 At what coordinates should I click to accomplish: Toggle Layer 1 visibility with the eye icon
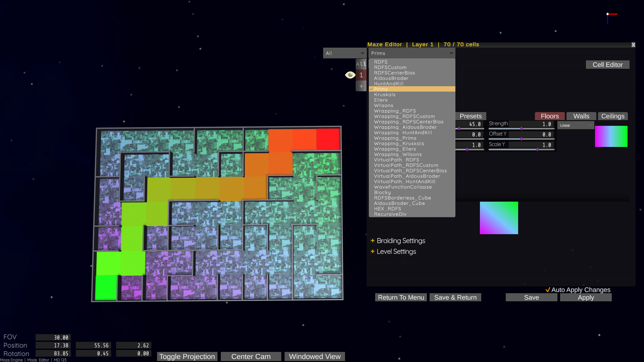tap(350, 75)
